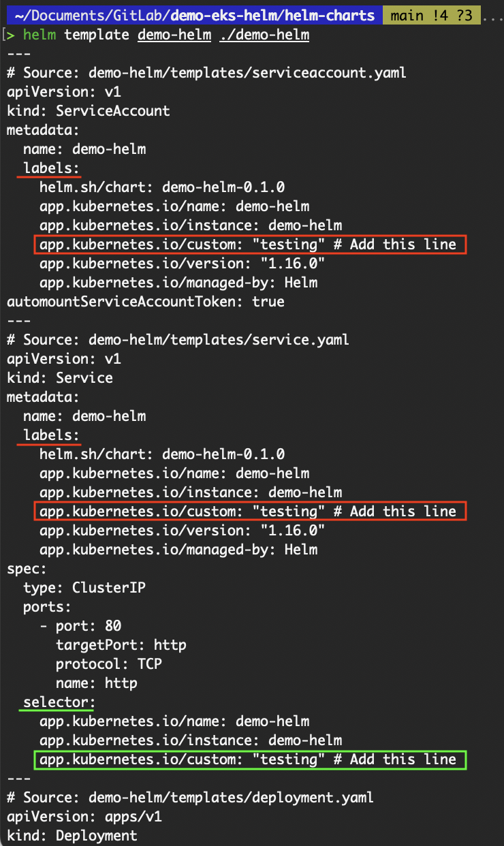Click the prompt path segment demo-eks-helm/helm-charts
Image resolution: width=504 pixels, height=846 pixels.
point(272,15)
